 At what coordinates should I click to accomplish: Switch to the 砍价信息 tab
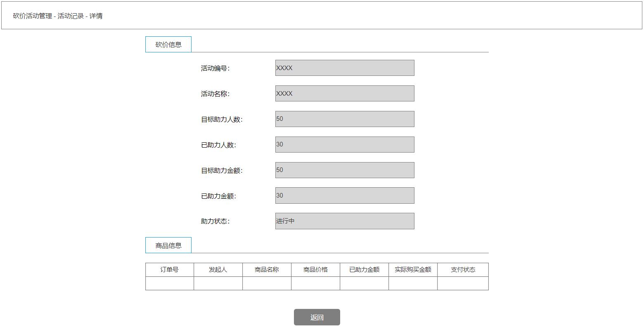(x=168, y=44)
